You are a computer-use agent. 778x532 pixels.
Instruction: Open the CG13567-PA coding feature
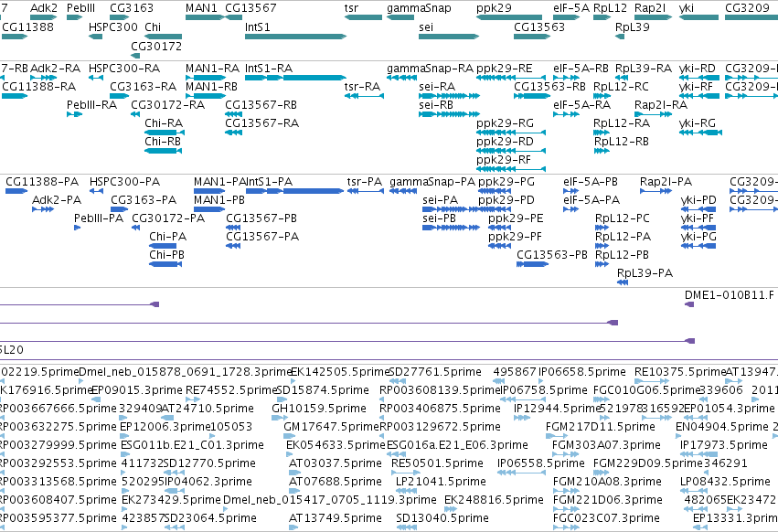click(233, 246)
